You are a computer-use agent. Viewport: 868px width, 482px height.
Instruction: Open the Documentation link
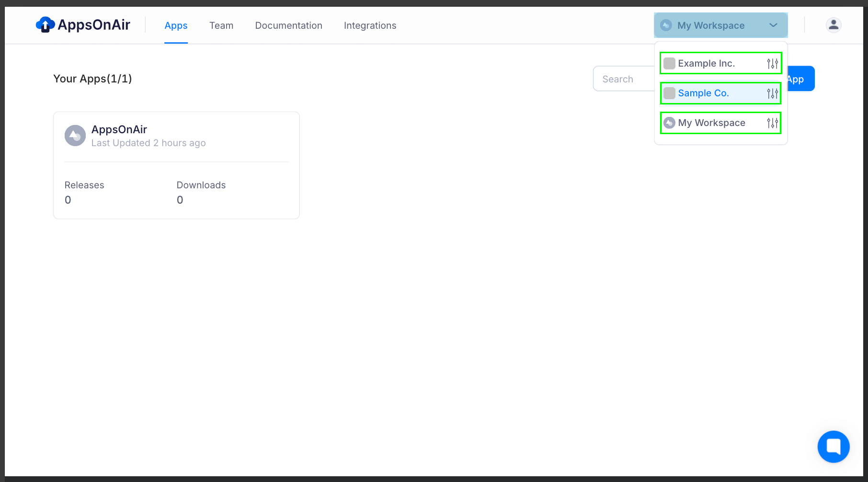tap(288, 26)
